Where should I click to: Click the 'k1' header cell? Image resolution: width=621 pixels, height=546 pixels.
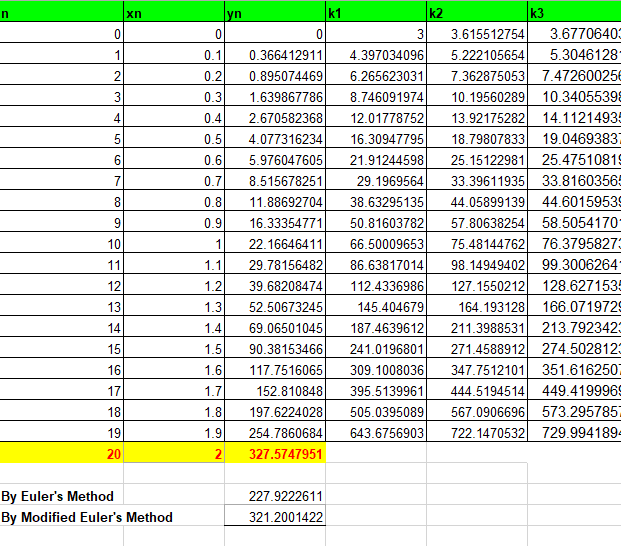click(376, 15)
